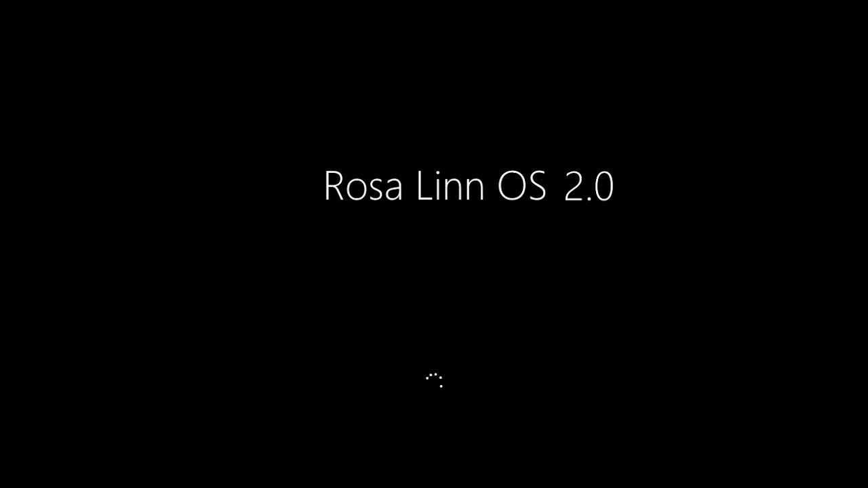Click the capital O in OS

(x=511, y=186)
